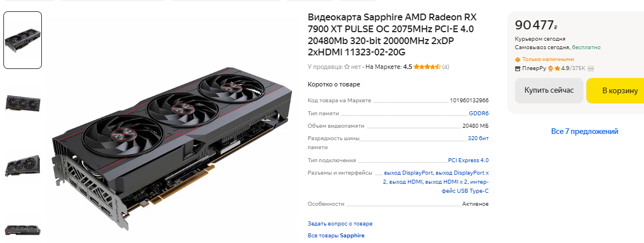Open the three-dots seller info button
Viewport: 644px width, 243px height.
coord(591,68)
